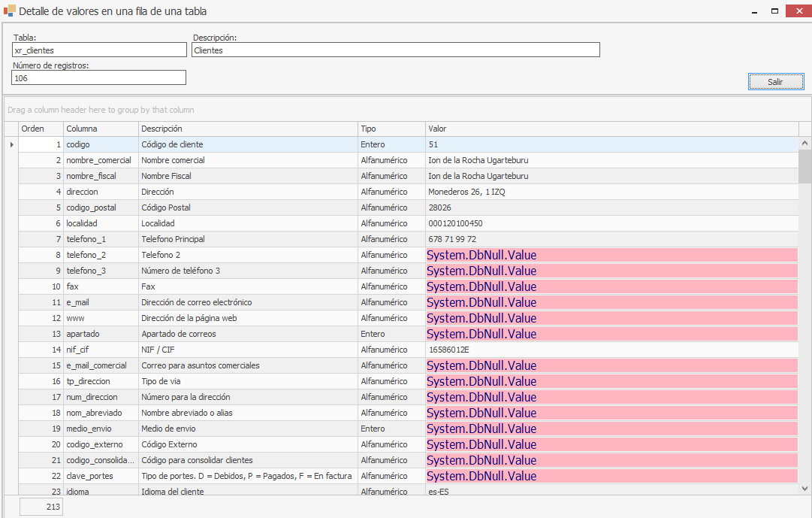Click the vertical scrollbar thumb
This screenshot has width=812, height=518.
pyautogui.click(x=804, y=165)
